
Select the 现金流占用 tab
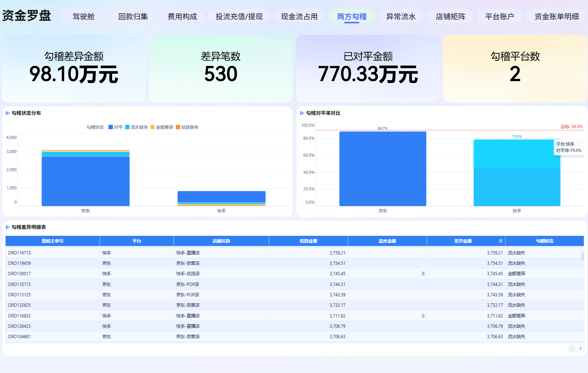pos(299,16)
